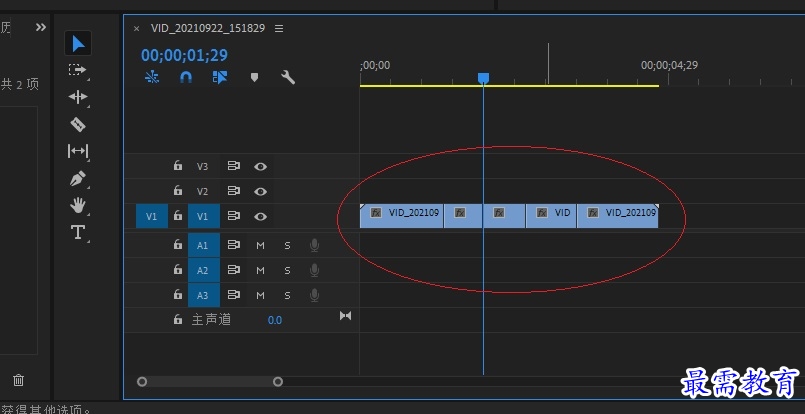Viewport: 805px width, 414px height.
Task: Toggle insert sequences as nests button
Action: 152,77
